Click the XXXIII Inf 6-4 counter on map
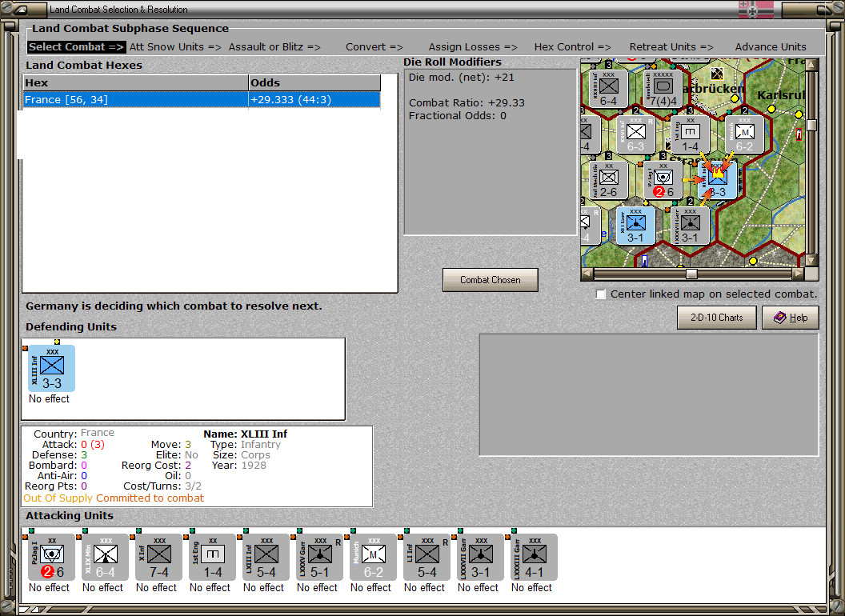Screen dimensions: 845x616 pos(608,89)
